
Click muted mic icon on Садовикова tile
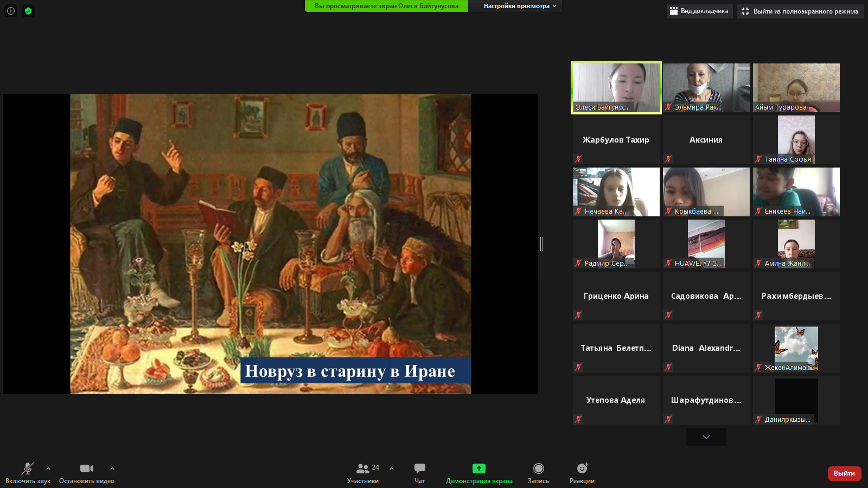click(668, 315)
